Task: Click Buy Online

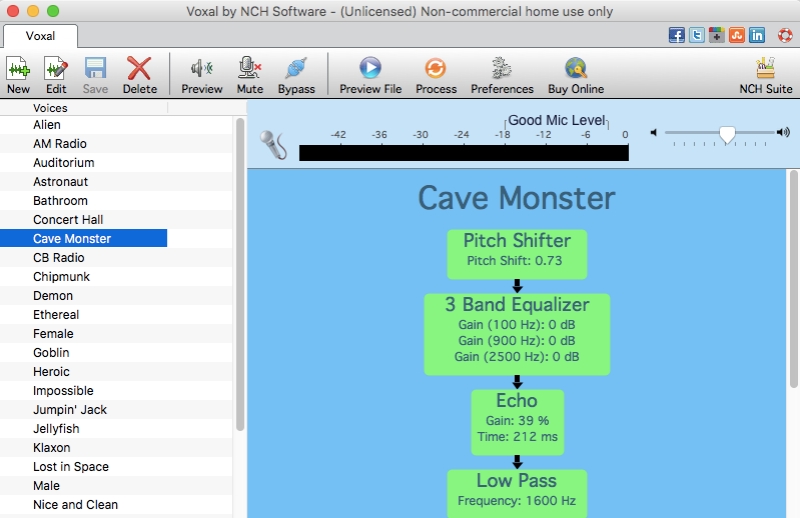Action: coord(576,75)
